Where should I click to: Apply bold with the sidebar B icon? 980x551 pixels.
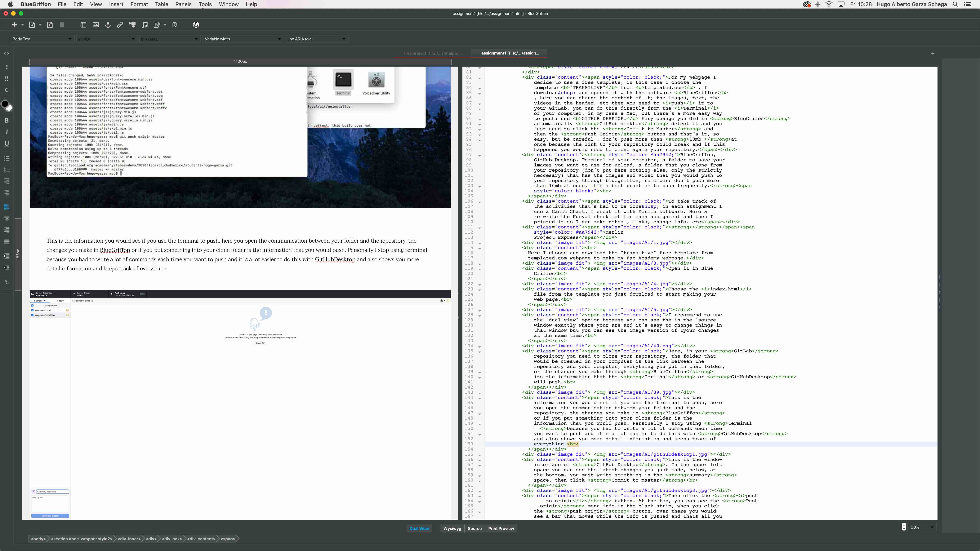click(x=7, y=120)
